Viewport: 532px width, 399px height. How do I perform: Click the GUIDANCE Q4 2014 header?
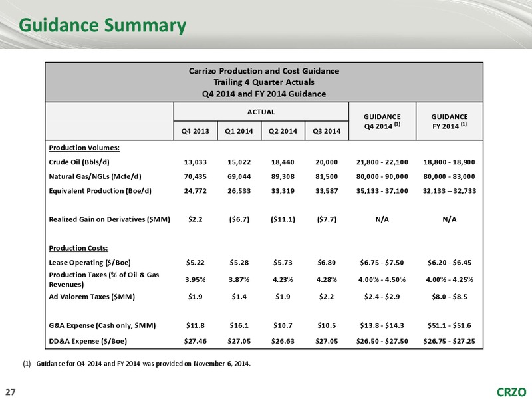382,121
